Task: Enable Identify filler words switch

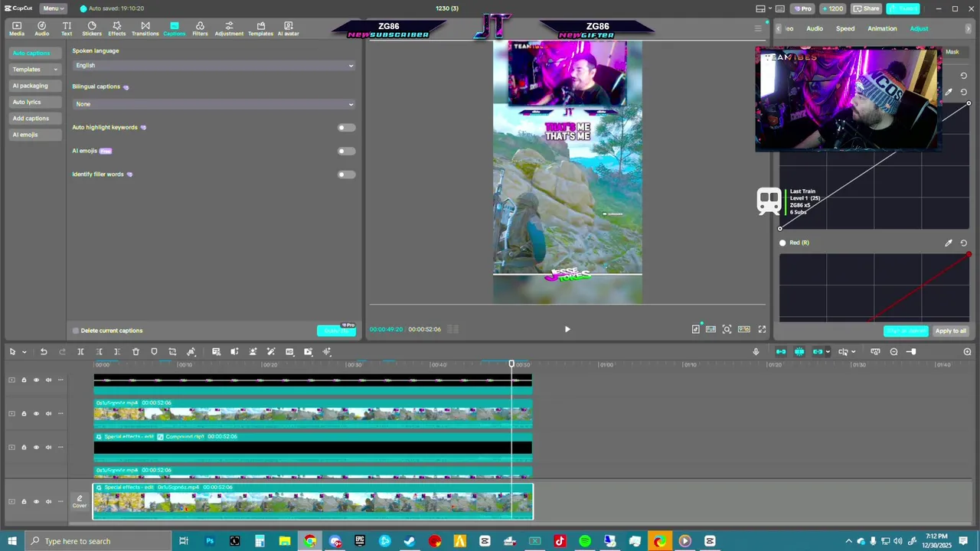Action: tap(346, 174)
